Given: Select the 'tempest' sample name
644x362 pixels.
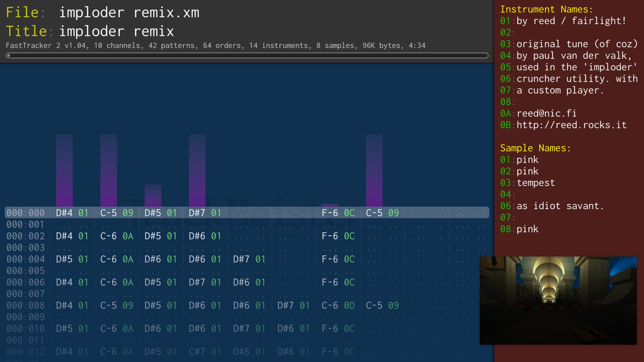Looking at the screenshot, I should tap(536, 183).
